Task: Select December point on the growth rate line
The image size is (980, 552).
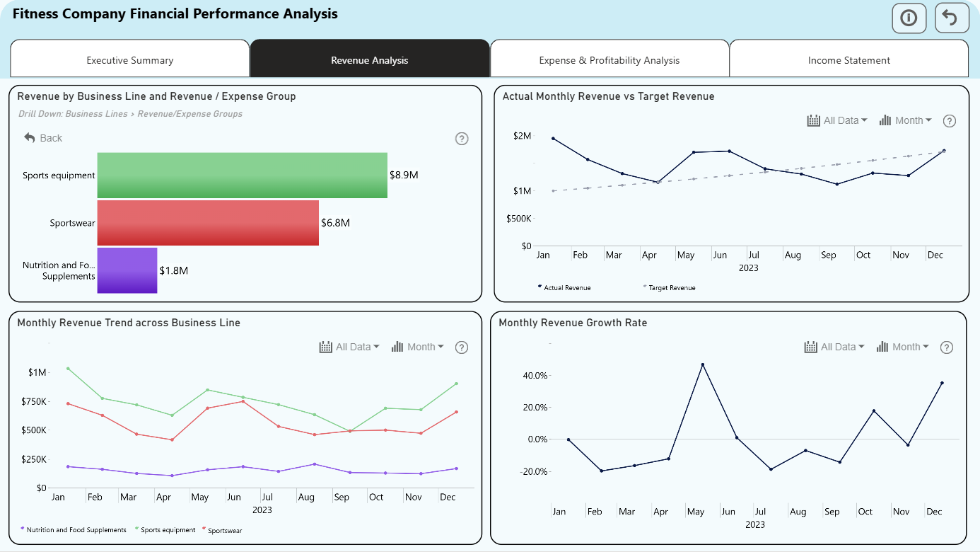Action: coord(942,383)
